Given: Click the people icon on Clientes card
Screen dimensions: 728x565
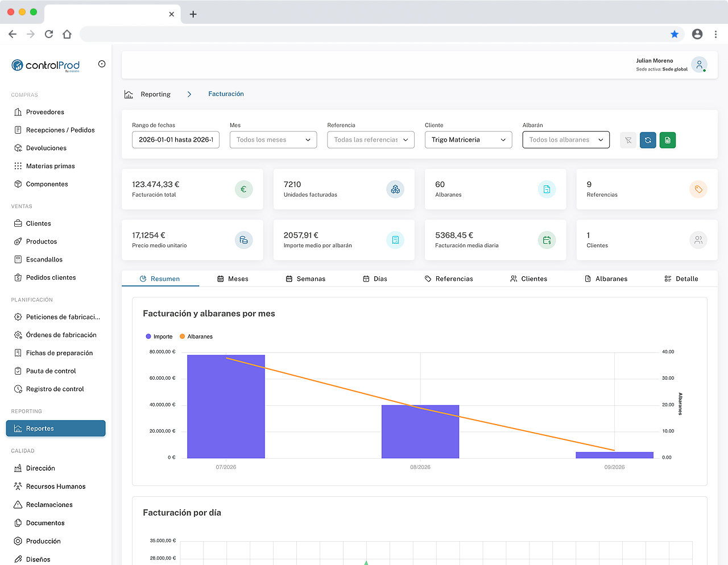Looking at the screenshot, I should [698, 240].
